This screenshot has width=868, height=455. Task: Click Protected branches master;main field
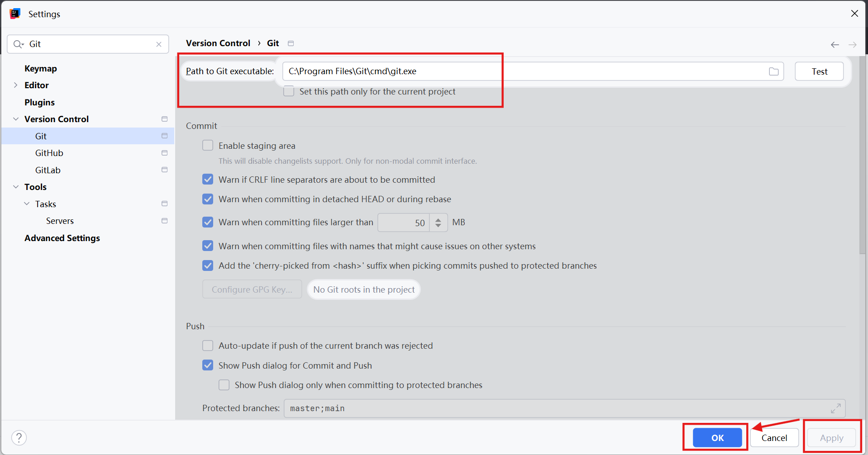coord(564,408)
